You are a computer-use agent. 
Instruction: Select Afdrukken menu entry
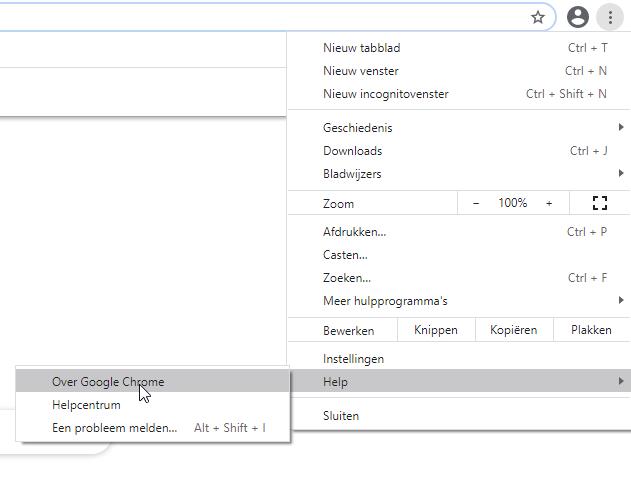pyautogui.click(x=354, y=232)
